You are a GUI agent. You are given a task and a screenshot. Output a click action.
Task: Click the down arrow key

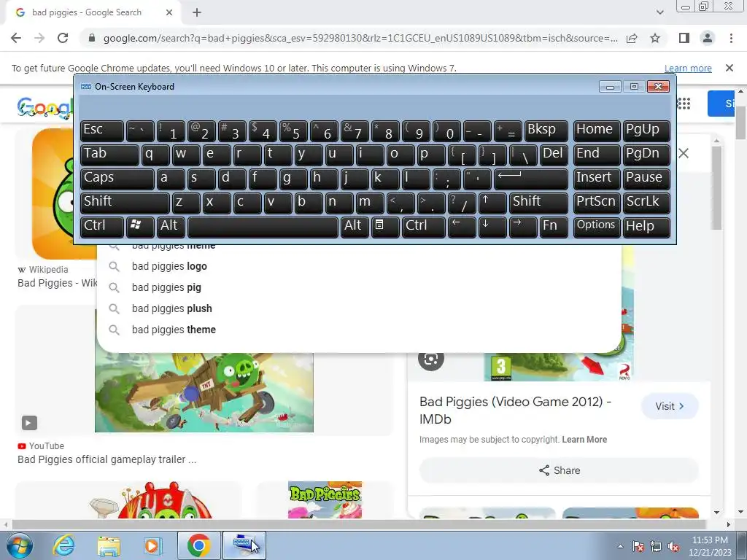click(x=492, y=227)
